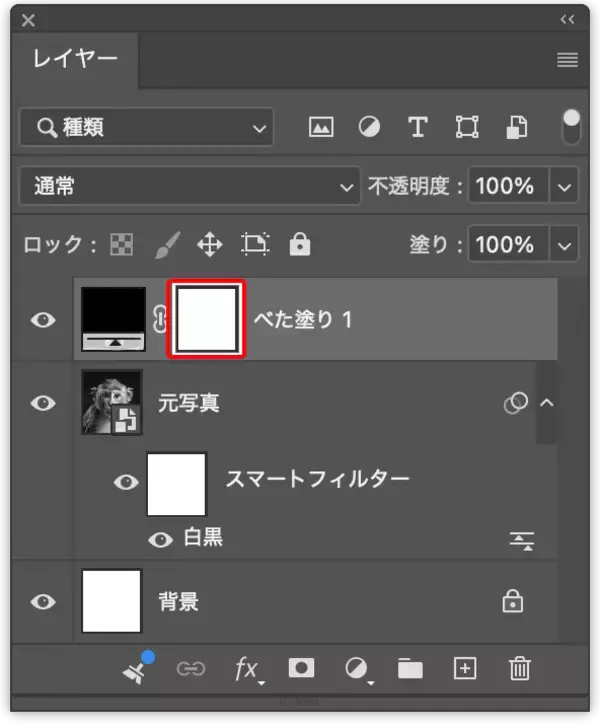Click the 白黒 filter name
Image resolution: width=600 pixels, height=726 pixels.
(203, 537)
